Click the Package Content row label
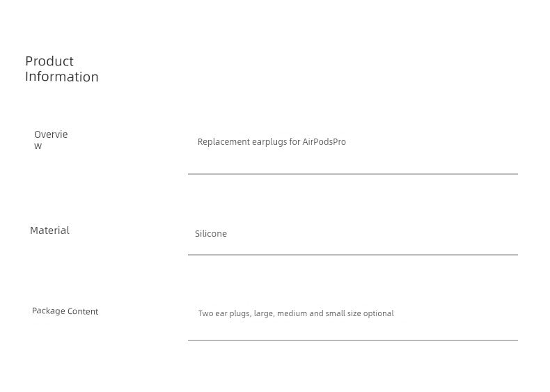 tap(65, 311)
